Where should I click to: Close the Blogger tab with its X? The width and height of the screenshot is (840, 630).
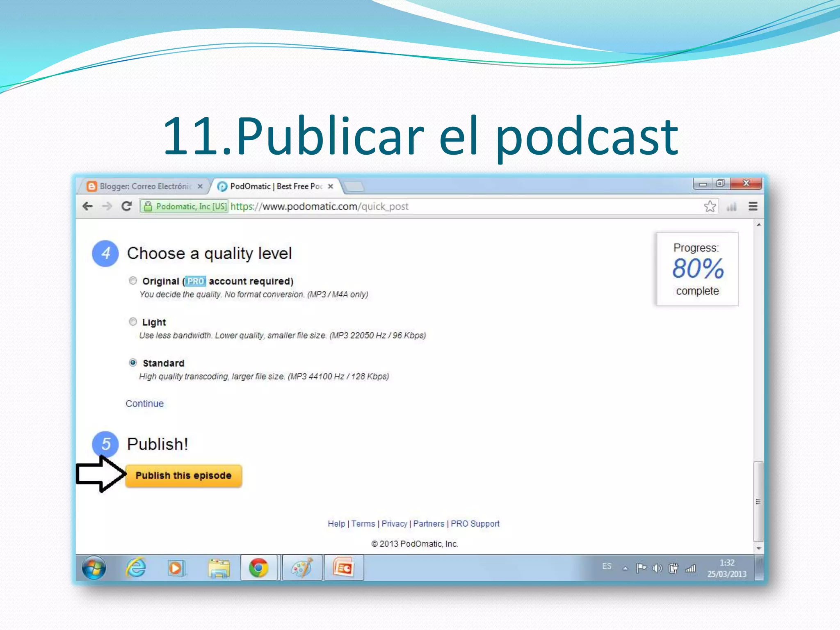(x=200, y=186)
